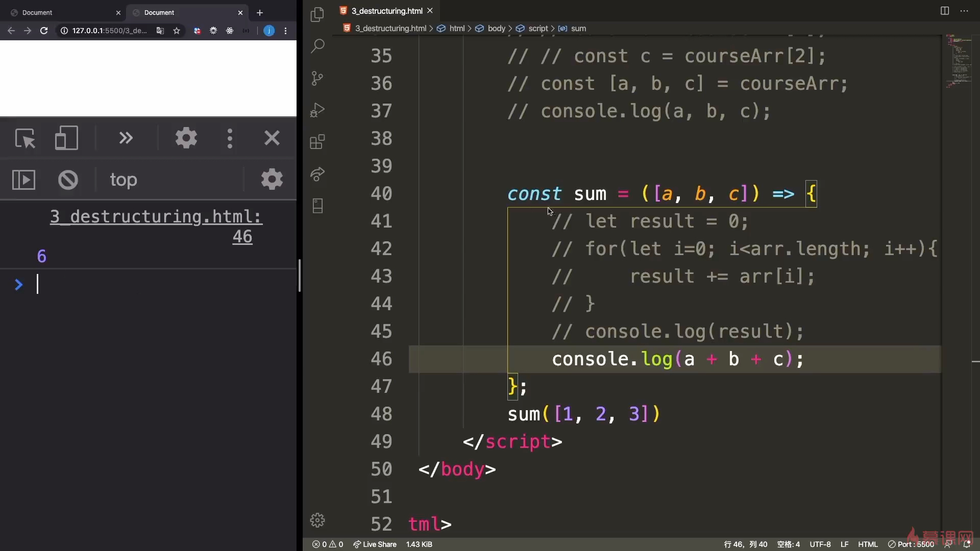Open the Run and Debug view
980x551 pixels.
[317, 110]
